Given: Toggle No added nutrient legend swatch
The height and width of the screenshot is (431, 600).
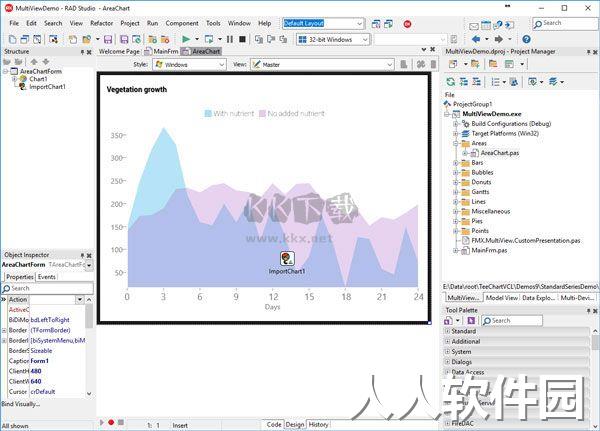Looking at the screenshot, I should tap(262, 114).
